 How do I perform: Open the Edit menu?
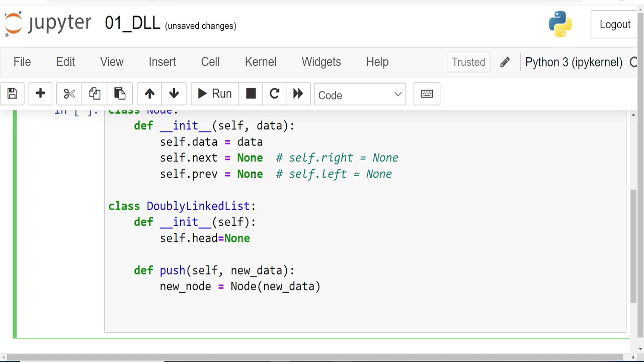65,62
